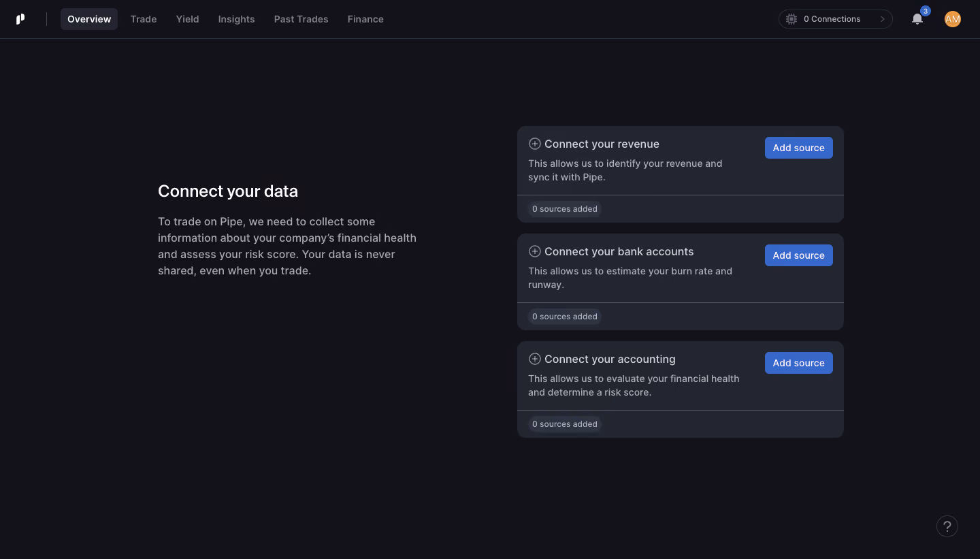Click the Pipe logo icon
This screenshot has height=559, width=980.
(x=20, y=19)
